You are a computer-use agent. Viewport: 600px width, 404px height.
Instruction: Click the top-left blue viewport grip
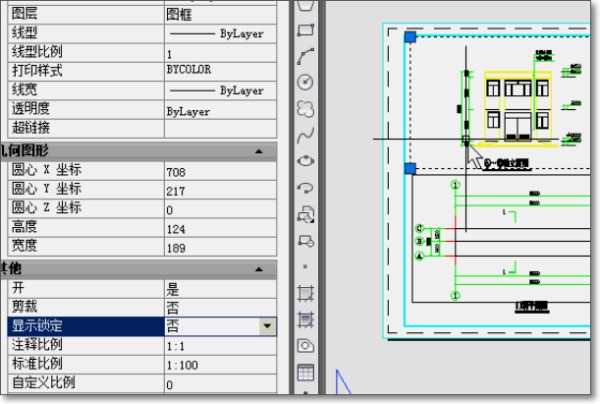click(410, 37)
